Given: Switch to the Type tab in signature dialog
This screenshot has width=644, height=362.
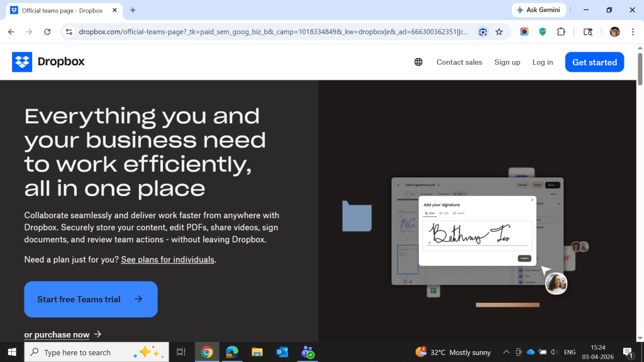Looking at the screenshot, I should point(445,213).
